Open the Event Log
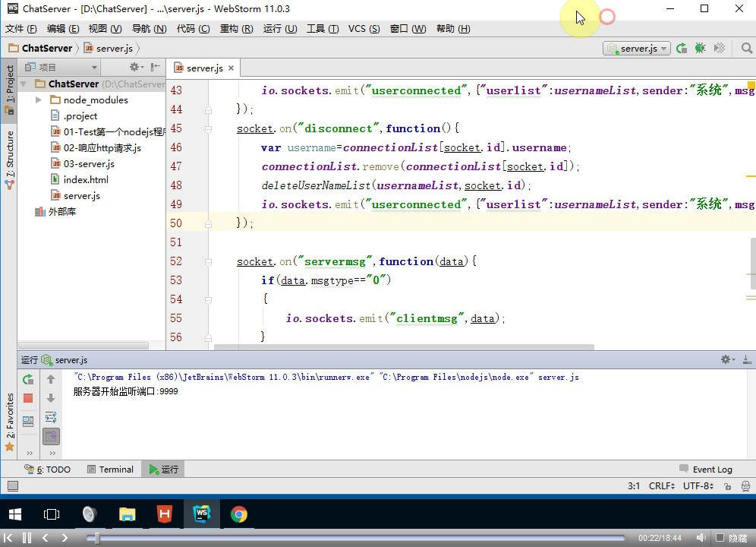This screenshot has width=756, height=547. coord(706,470)
